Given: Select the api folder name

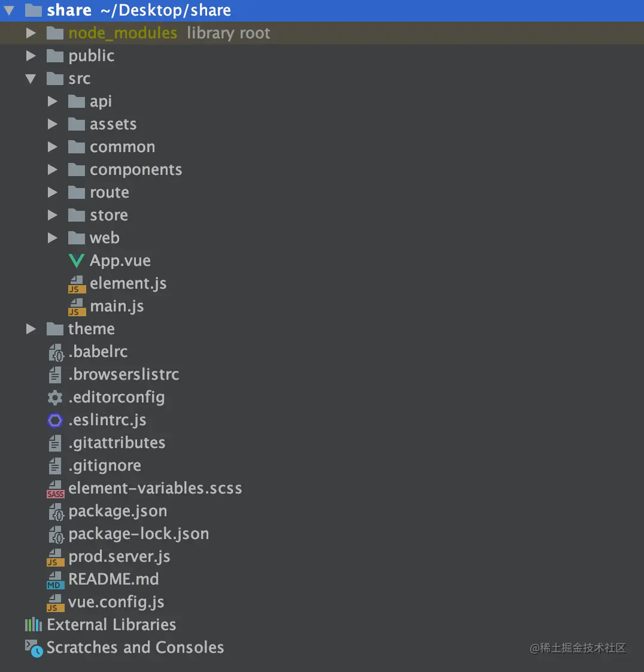Looking at the screenshot, I should point(101,102).
